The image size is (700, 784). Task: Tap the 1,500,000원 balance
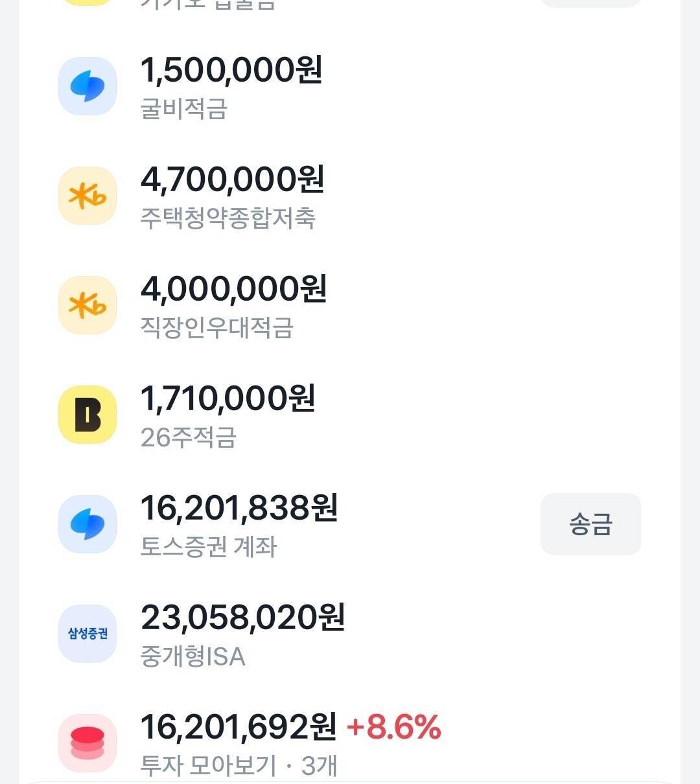231,70
